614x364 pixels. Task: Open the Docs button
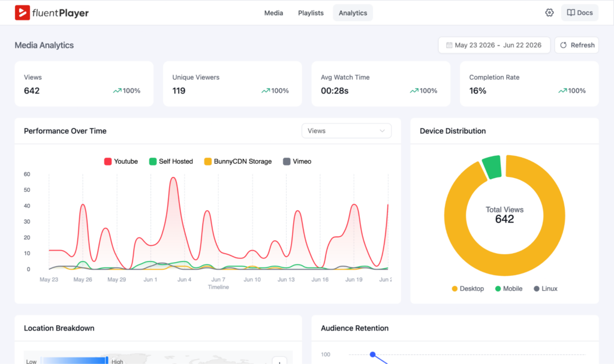click(580, 13)
